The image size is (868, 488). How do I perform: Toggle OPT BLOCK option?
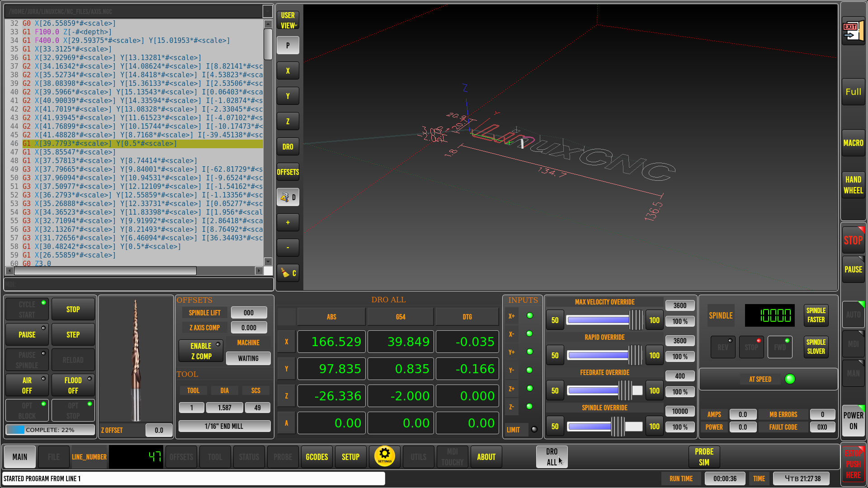click(x=27, y=410)
